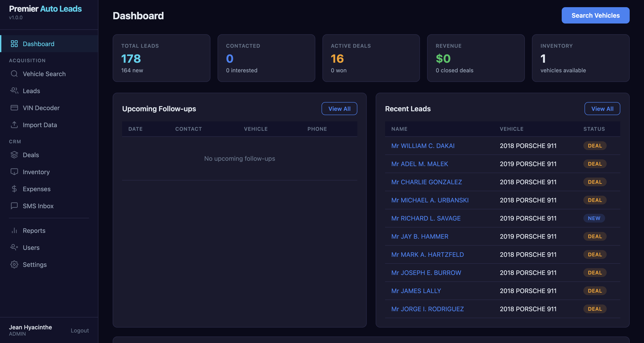Click DEAL badge for William C. Dakai
This screenshot has width=644, height=343.
[x=595, y=146]
